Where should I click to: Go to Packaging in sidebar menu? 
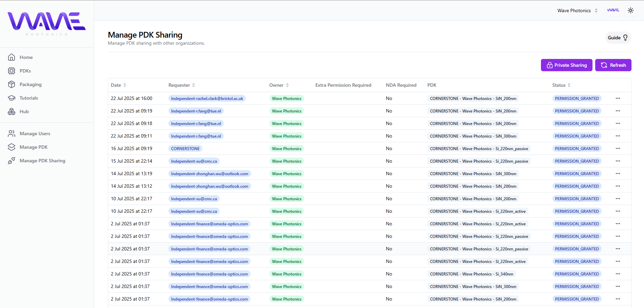click(31, 84)
